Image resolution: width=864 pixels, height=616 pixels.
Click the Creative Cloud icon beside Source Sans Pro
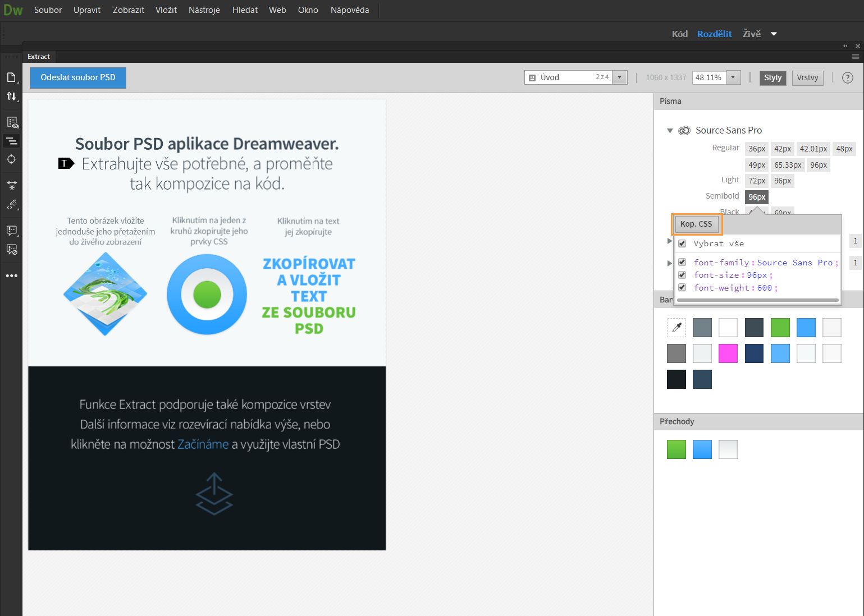click(x=684, y=130)
